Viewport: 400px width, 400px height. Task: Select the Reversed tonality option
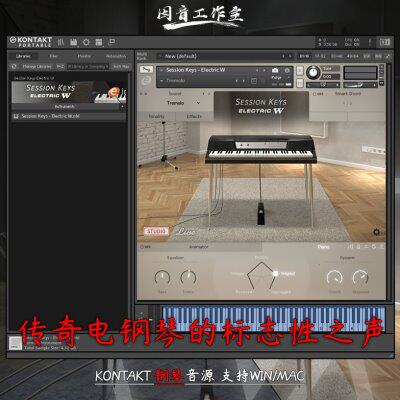click(x=244, y=292)
